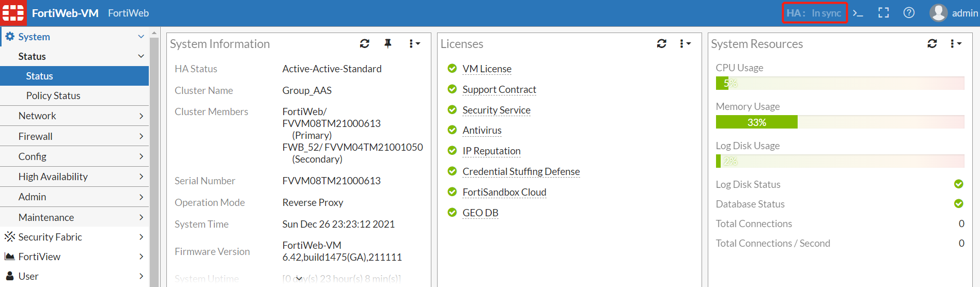980x287 pixels.
Task: Refresh the System Resources widget
Action: pyautogui.click(x=932, y=44)
